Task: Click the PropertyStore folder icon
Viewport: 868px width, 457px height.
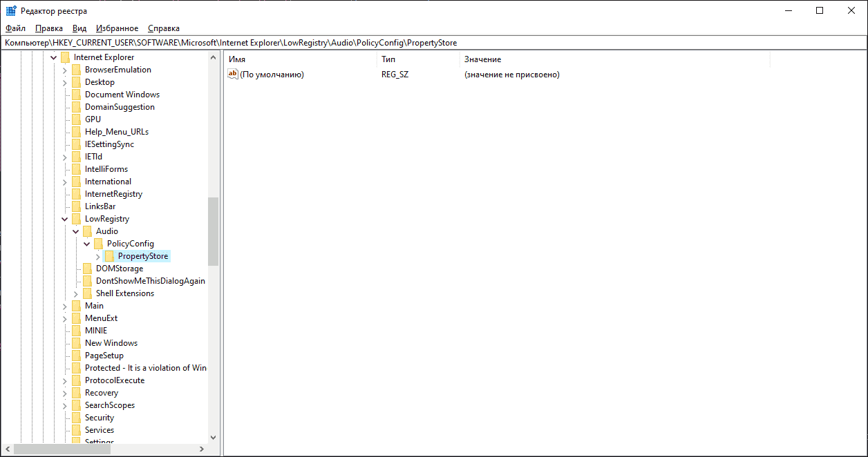Action: point(109,256)
